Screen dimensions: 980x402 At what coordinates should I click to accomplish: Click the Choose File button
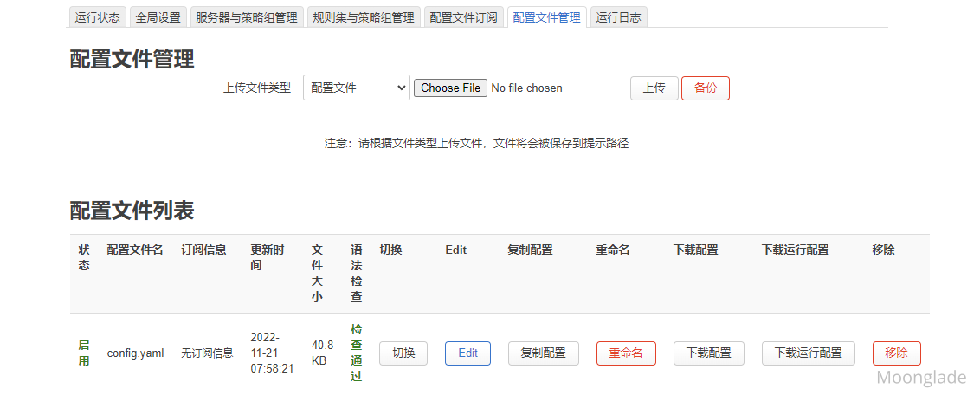tap(450, 88)
